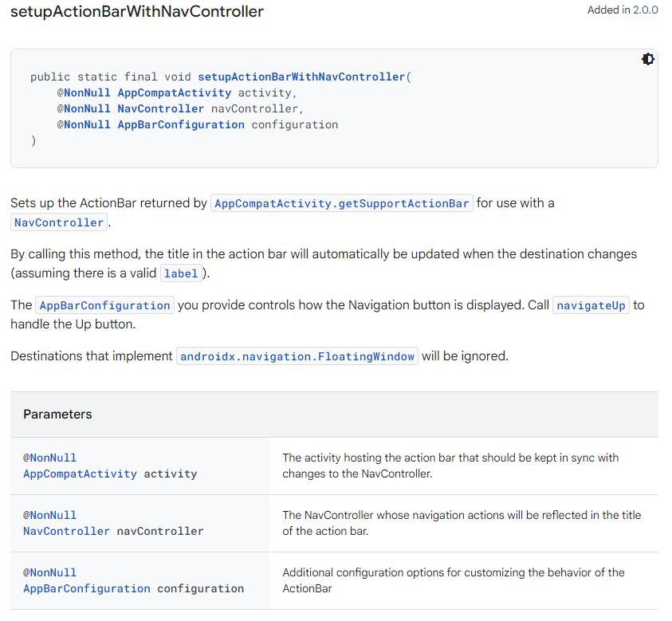Click 'handle the Up button.' text
672x621 pixels.
(73, 324)
